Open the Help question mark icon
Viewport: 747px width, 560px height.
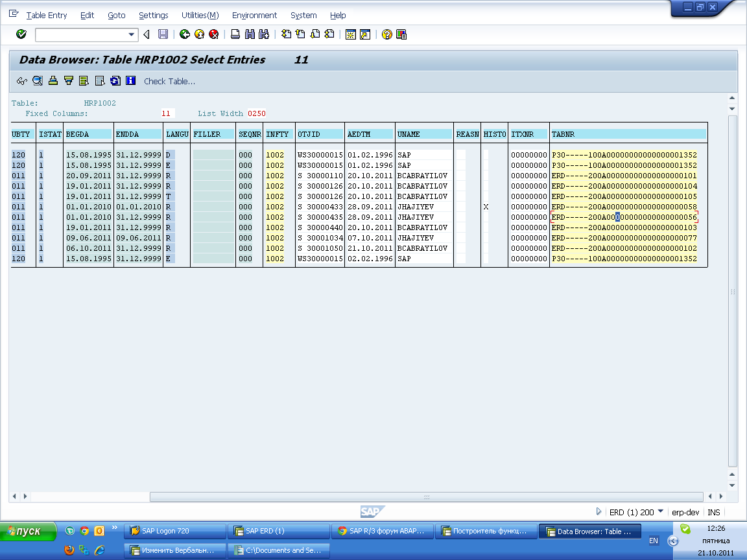pos(387,35)
